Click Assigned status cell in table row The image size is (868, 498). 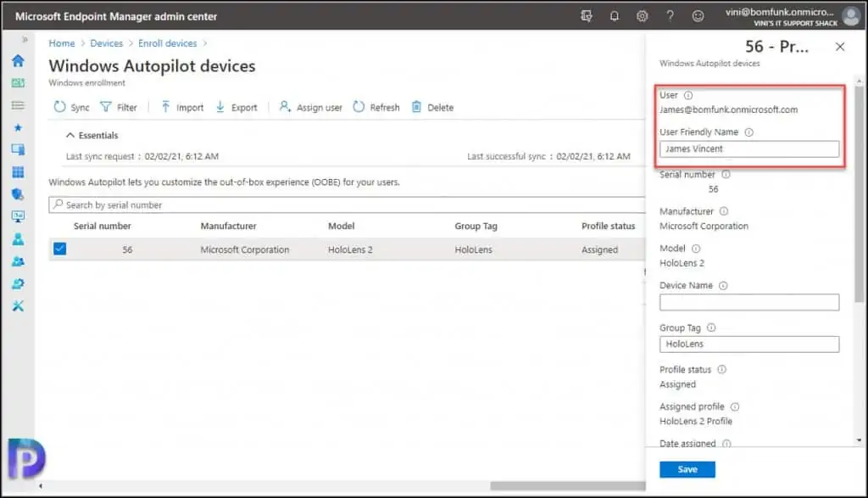(x=599, y=249)
